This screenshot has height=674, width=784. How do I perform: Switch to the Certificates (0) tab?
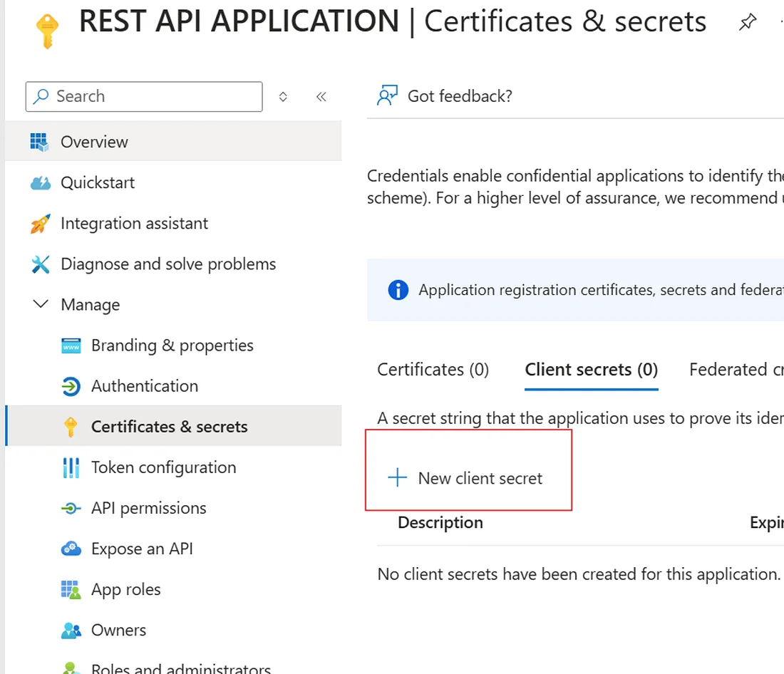(433, 370)
